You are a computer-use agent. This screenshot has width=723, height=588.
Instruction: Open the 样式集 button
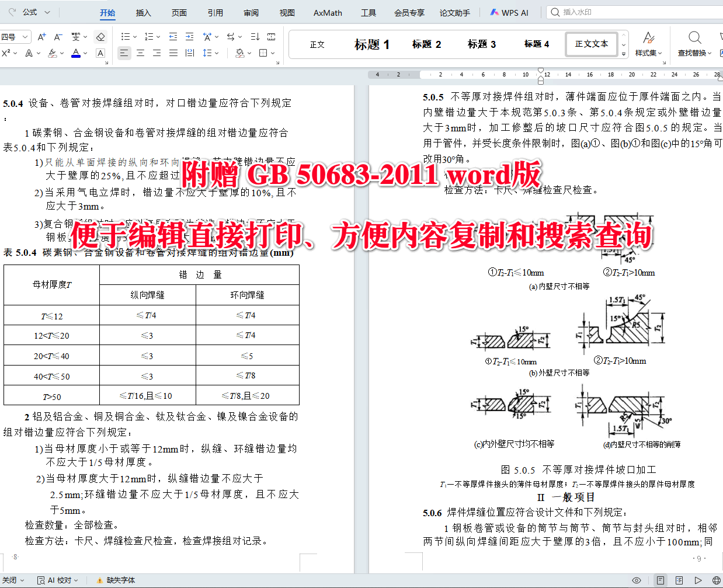tap(648, 44)
